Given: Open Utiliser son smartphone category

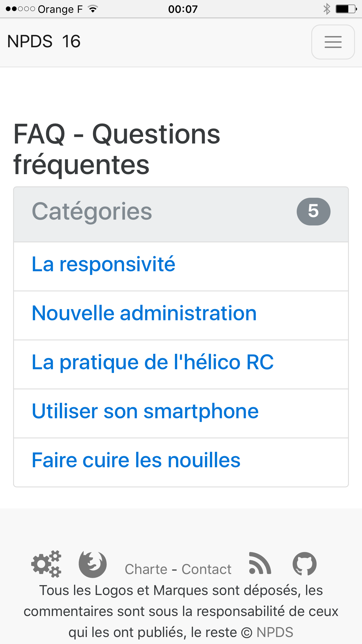Looking at the screenshot, I should (x=145, y=411).
